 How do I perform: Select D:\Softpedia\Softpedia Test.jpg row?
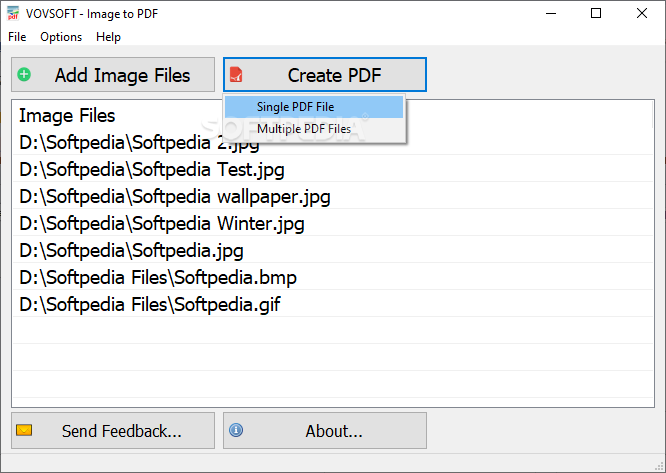pyautogui.click(x=333, y=169)
